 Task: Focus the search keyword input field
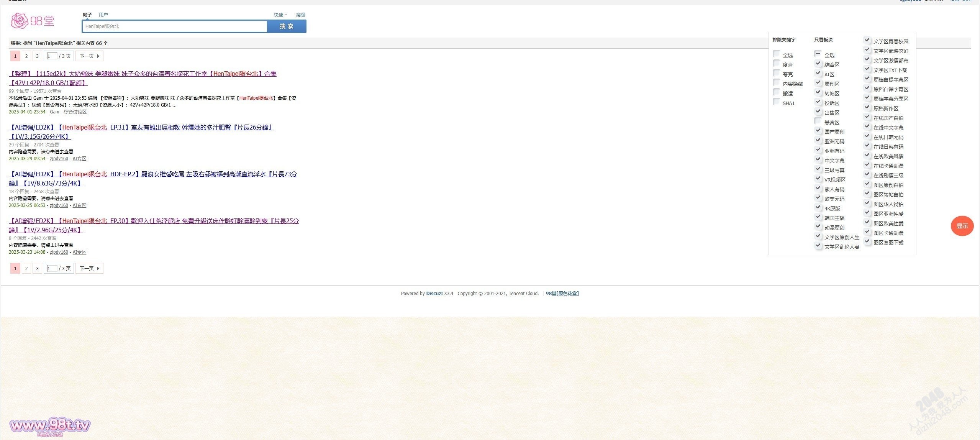point(175,26)
